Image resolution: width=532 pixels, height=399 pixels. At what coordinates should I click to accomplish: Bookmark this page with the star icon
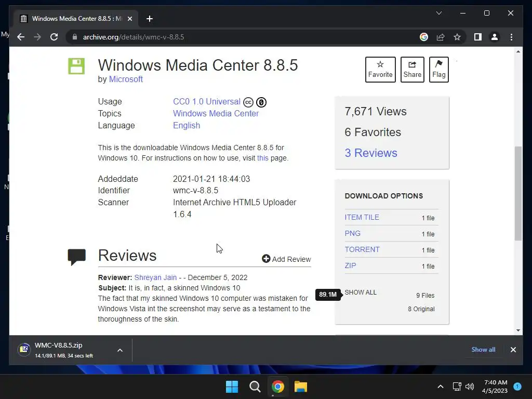(457, 37)
